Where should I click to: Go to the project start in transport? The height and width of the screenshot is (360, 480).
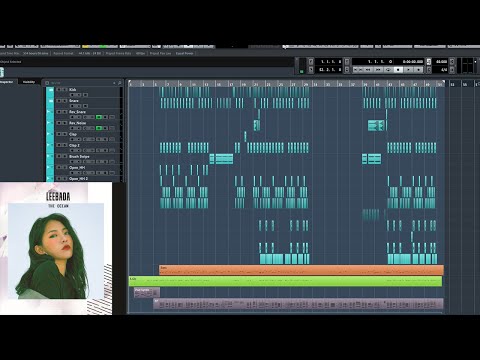click(x=356, y=70)
